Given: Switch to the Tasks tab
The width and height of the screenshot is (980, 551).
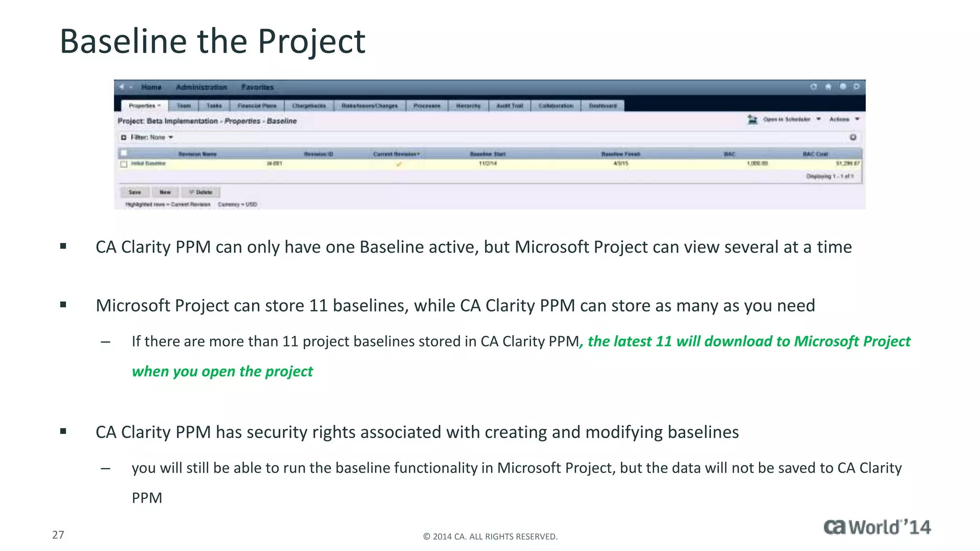Looking at the screenshot, I should pyautogui.click(x=214, y=106).
